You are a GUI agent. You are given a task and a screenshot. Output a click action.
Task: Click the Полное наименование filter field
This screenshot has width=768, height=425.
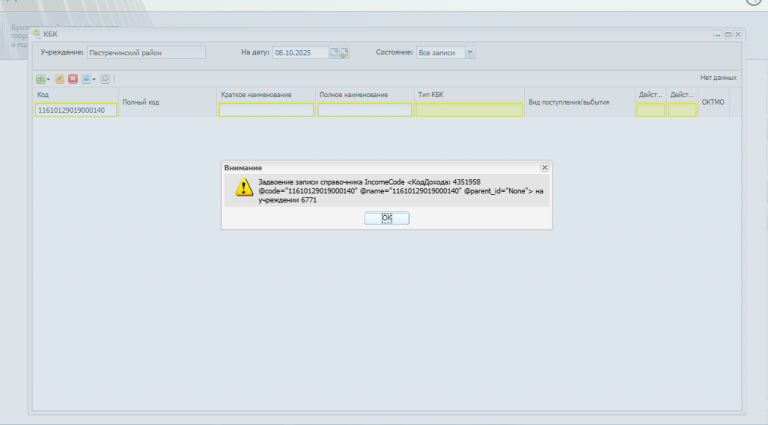coord(365,110)
